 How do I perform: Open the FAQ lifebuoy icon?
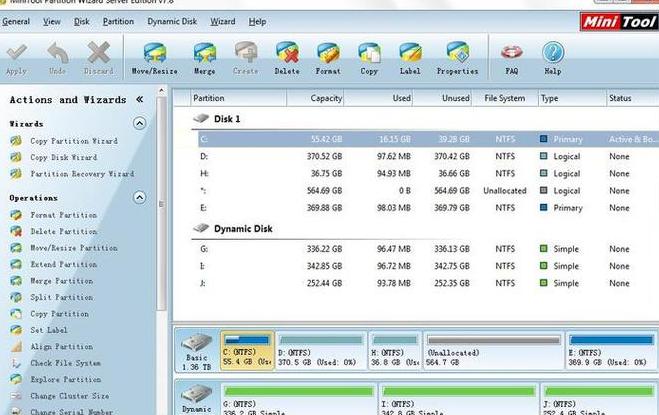(511, 58)
